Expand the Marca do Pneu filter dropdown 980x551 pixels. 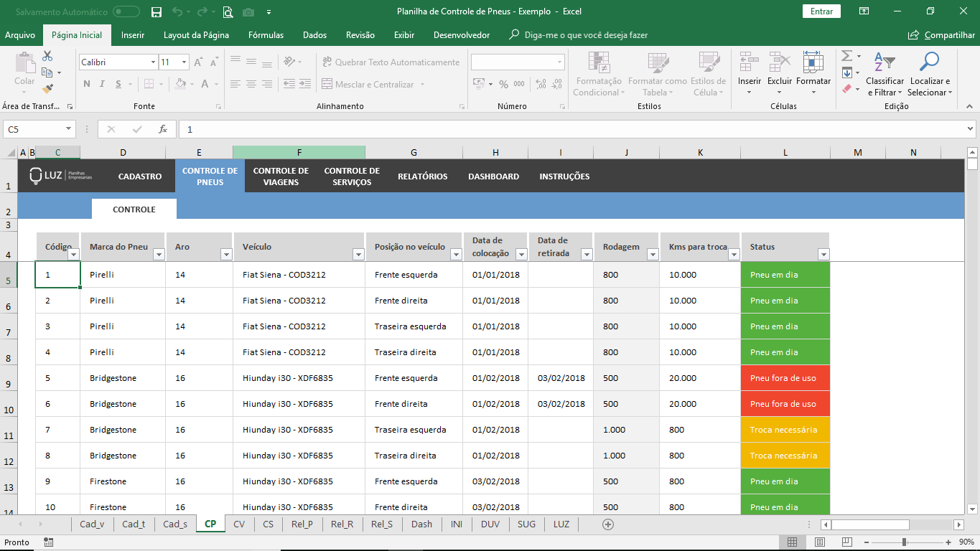tap(159, 254)
